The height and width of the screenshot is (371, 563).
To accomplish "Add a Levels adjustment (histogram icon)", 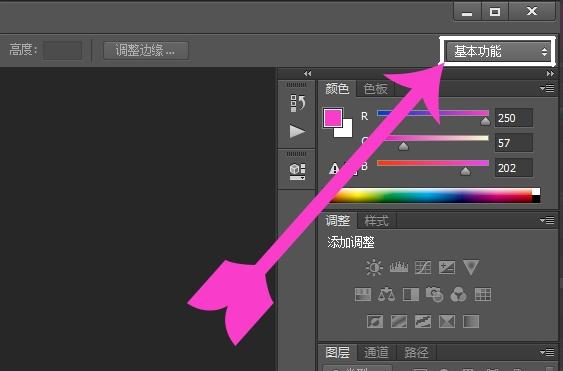I will 399,268.
